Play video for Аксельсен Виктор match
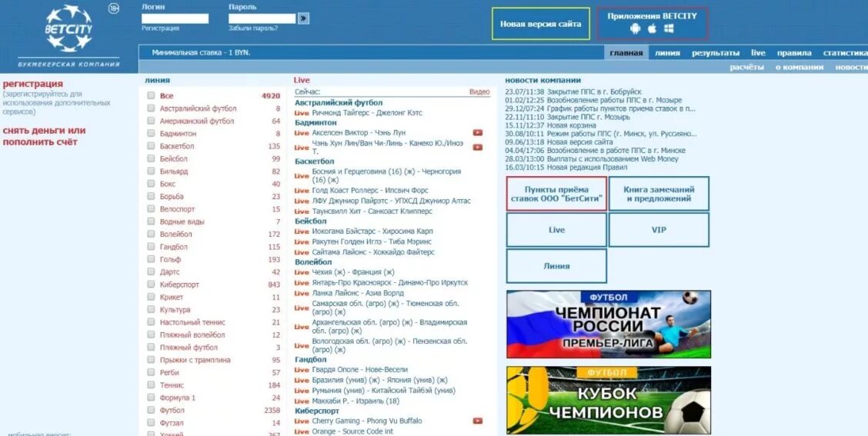 pos(477,133)
